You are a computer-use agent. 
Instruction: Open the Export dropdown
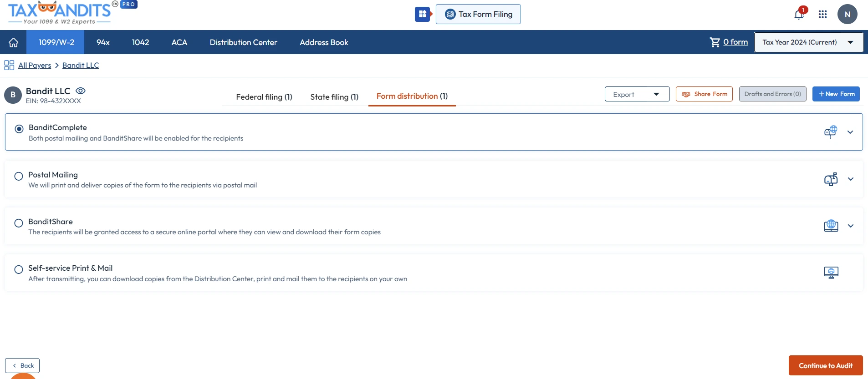coord(637,94)
